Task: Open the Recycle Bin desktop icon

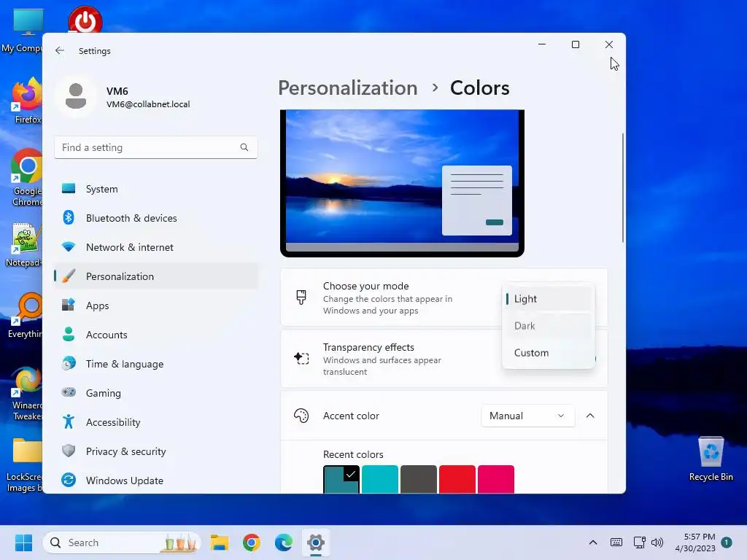Action: (x=711, y=459)
